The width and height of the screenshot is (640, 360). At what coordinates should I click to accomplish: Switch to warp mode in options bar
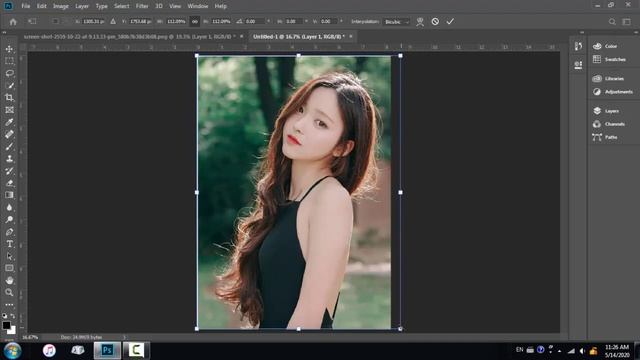click(x=420, y=22)
